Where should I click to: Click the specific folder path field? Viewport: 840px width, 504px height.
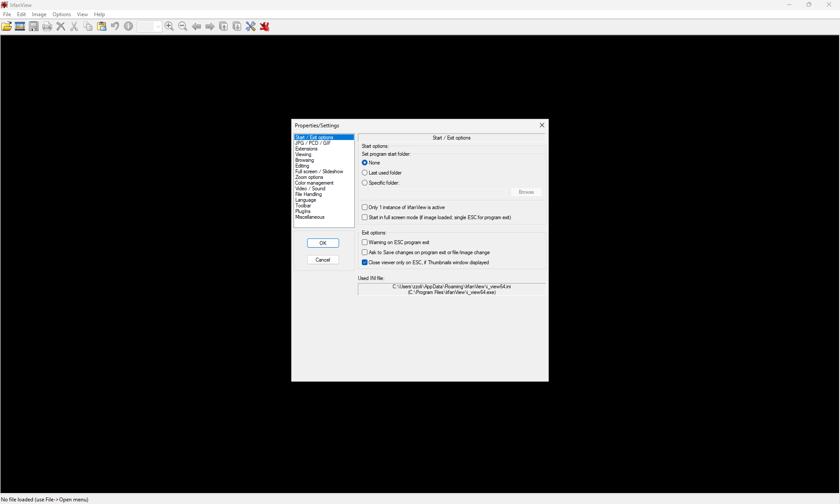click(x=438, y=192)
